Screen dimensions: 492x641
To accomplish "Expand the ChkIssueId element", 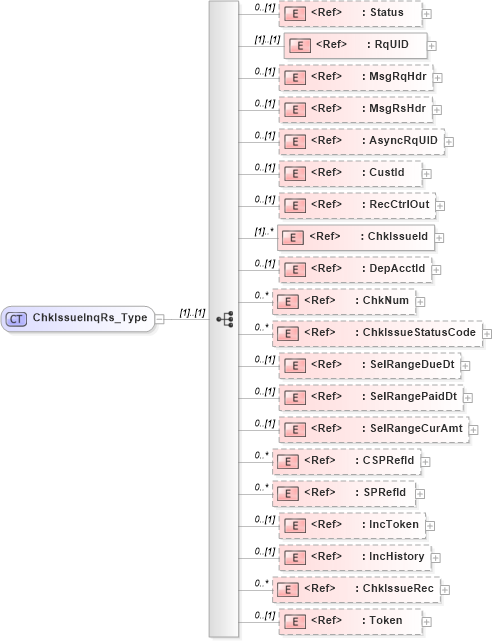I will pos(439,238).
